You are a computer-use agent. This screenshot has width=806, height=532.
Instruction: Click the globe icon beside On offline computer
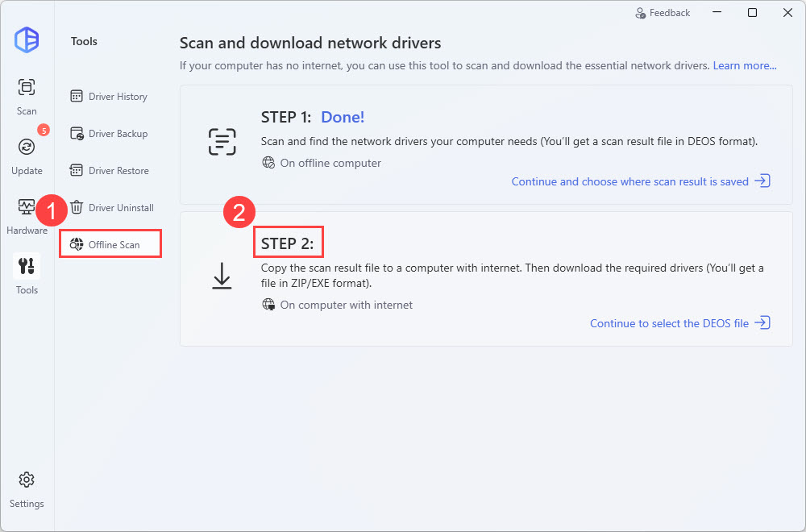268,163
